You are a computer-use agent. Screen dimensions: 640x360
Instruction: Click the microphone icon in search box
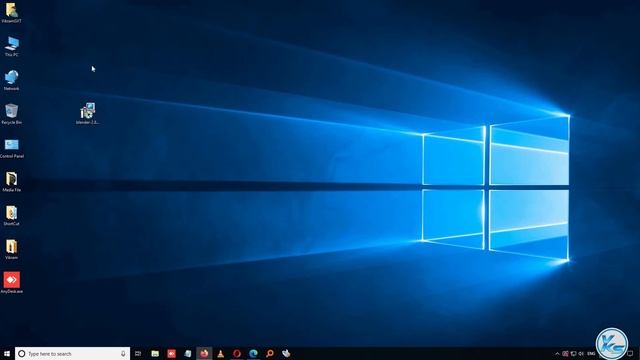point(123,353)
